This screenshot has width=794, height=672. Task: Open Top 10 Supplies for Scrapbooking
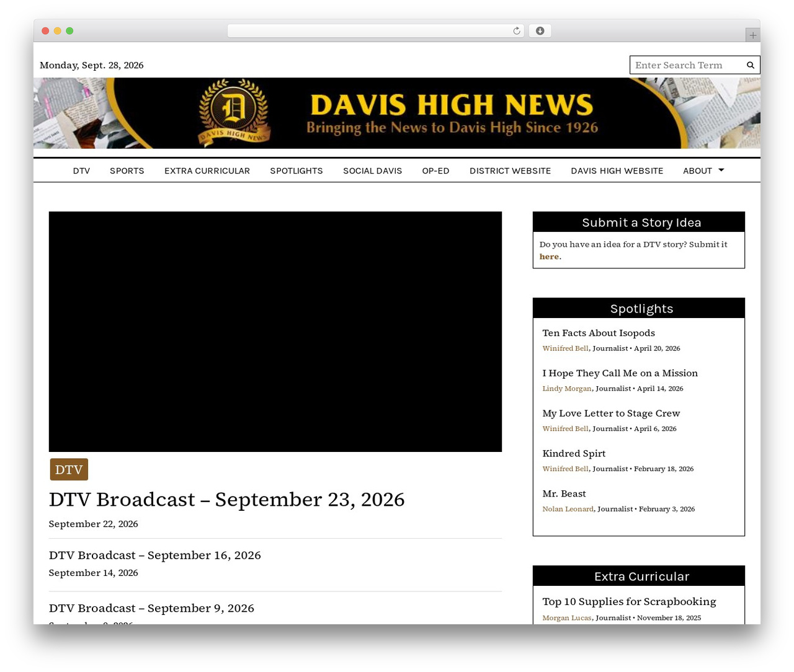tap(629, 602)
